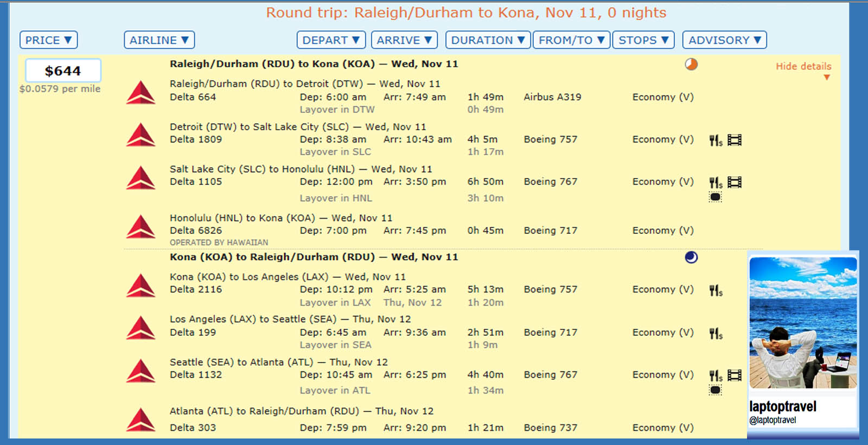Select the $644 price button
The image size is (868, 445).
point(63,71)
